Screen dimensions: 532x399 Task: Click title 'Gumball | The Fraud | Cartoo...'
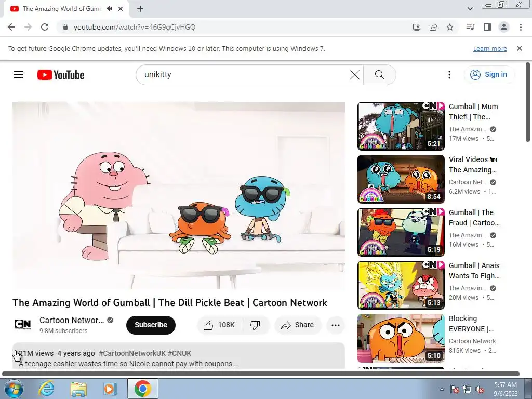point(474,218)
